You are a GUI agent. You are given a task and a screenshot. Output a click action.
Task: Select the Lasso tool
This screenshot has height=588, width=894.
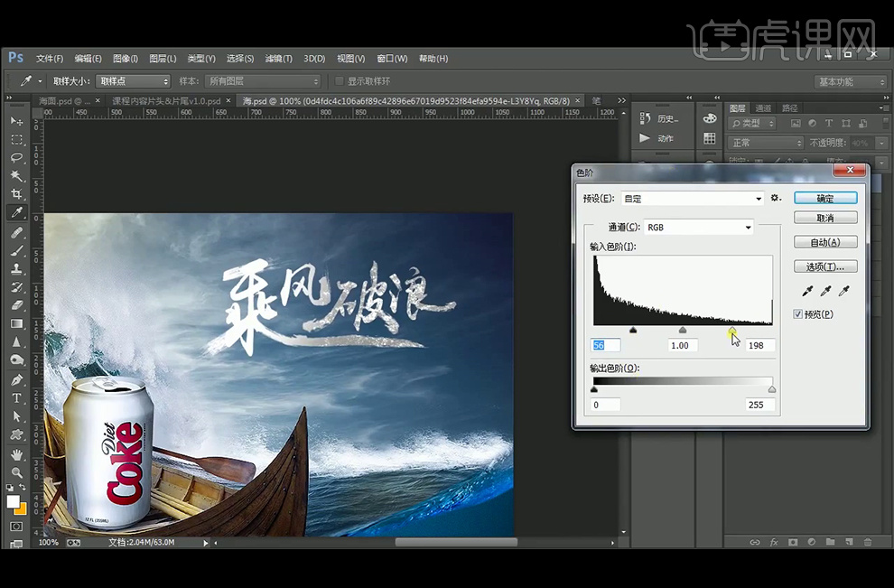(16, 157)
